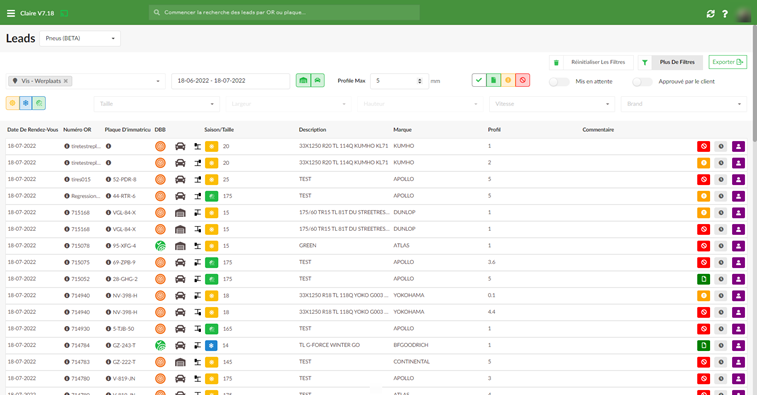Open the Pneus (BETA) leads type dropdown

[80, 38]
